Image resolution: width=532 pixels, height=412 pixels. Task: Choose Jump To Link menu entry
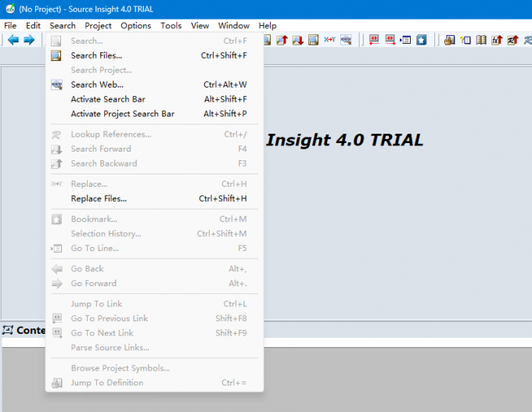coord(154,304)
